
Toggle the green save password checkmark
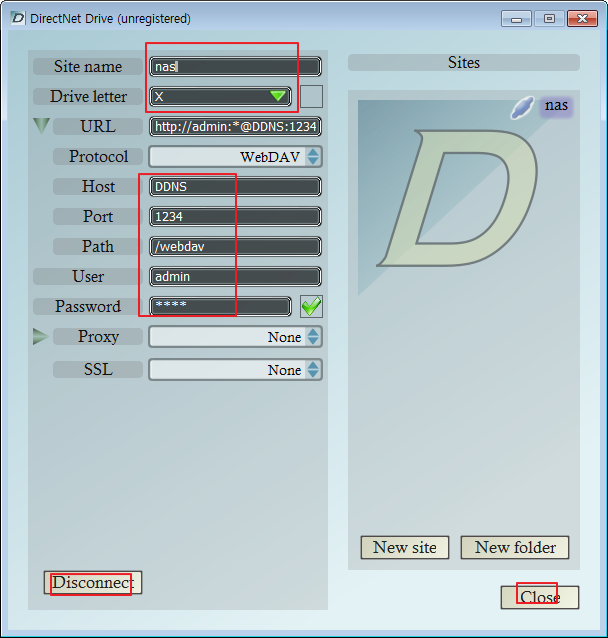click(311, 307)
